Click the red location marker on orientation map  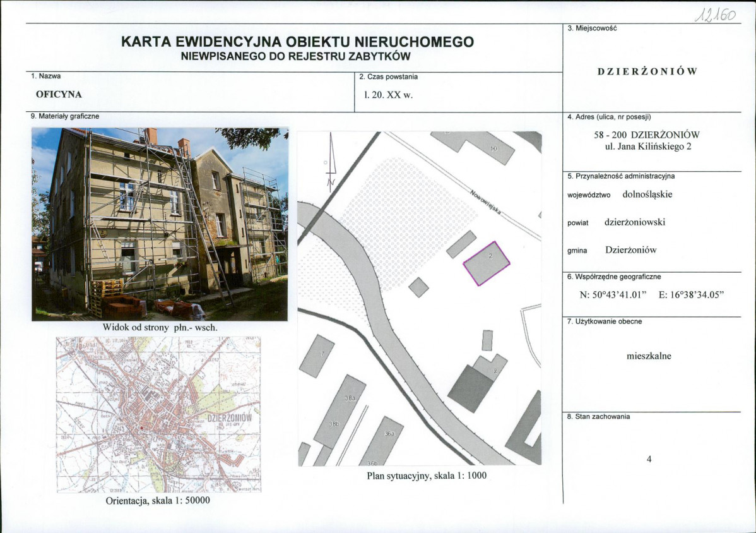[141, 428]
